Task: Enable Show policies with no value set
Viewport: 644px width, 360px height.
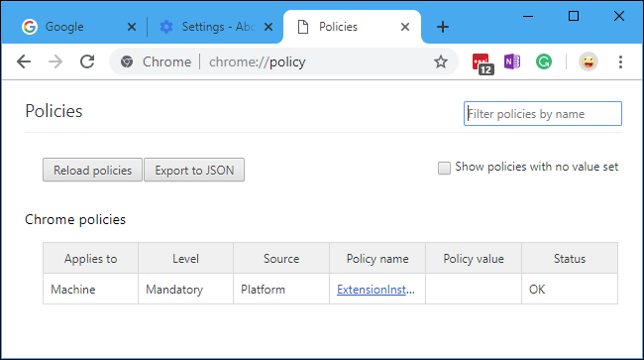Action: 444,168
